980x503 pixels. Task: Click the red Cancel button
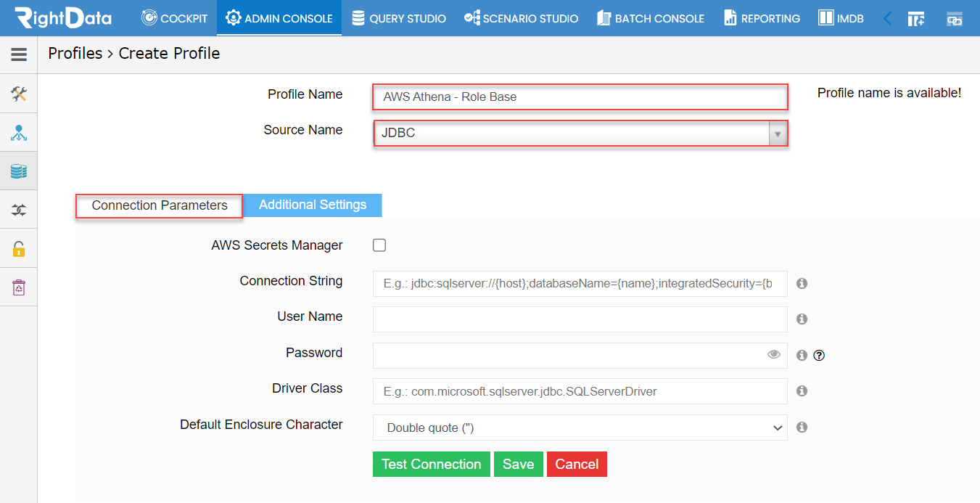(x=577, y=465)
